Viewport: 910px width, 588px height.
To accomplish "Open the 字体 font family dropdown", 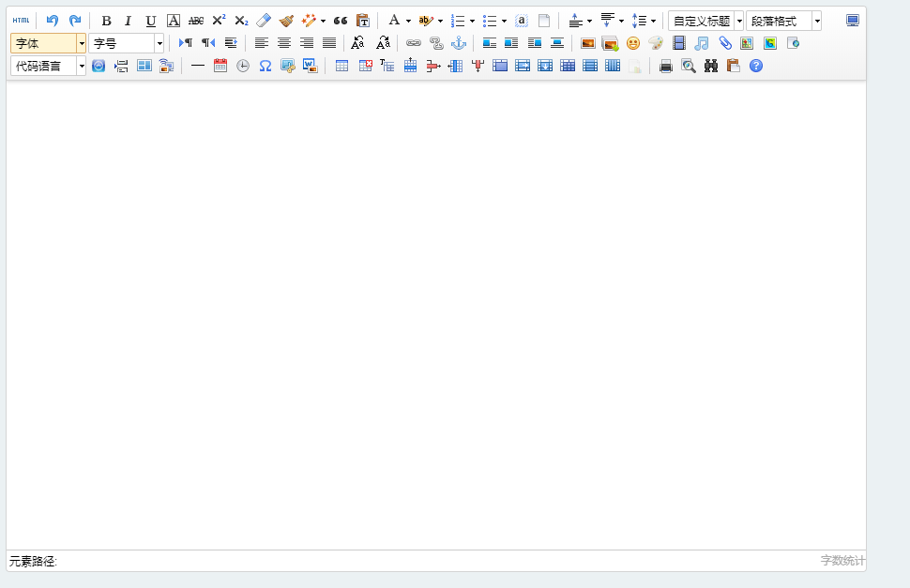I will tap(48, 43).
